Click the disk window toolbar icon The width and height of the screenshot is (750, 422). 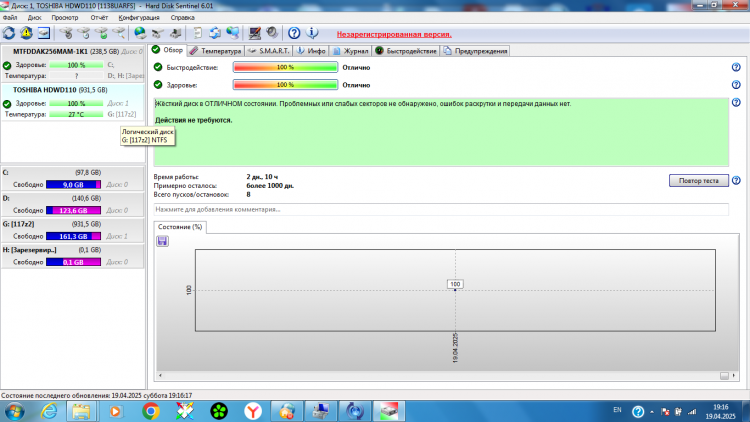pos(44,33)
